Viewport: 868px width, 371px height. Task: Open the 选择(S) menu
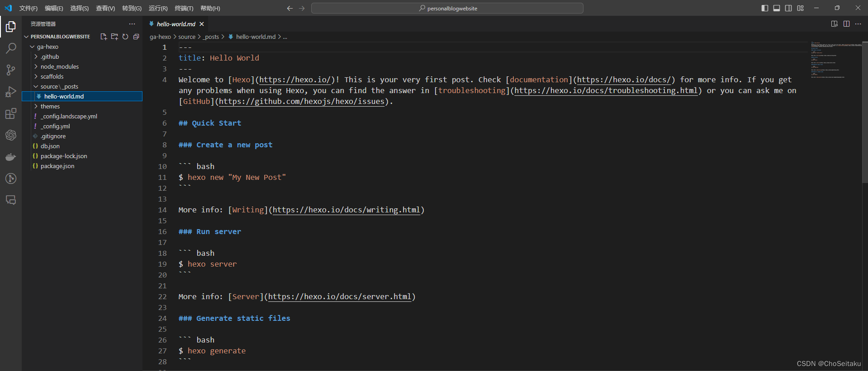click(80, 8)
